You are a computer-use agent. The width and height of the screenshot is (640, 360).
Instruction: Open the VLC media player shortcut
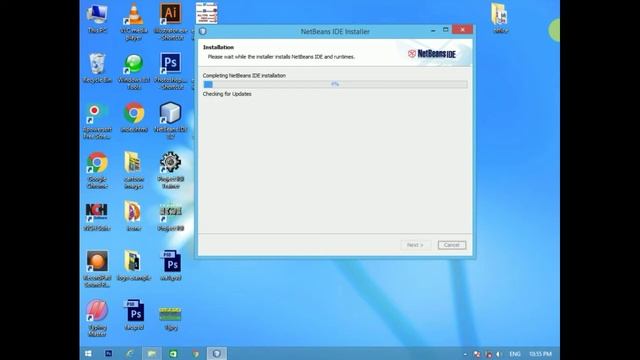[x=134, y=22]
